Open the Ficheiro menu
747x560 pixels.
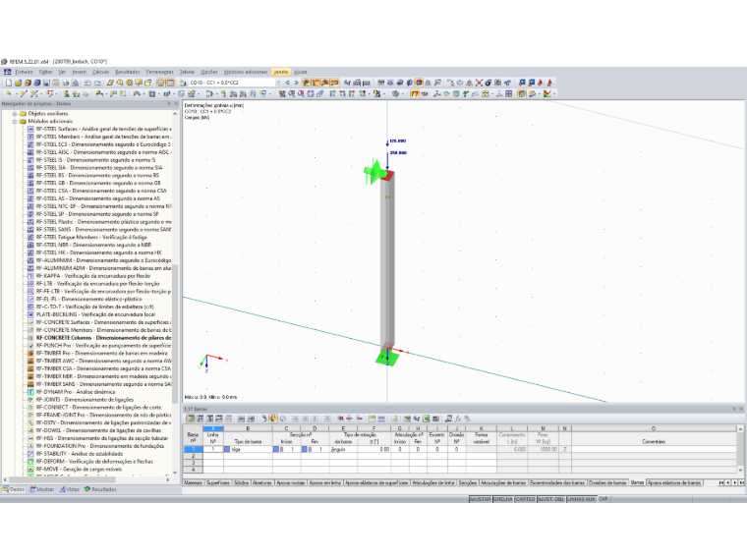click(x=24, y=72)
